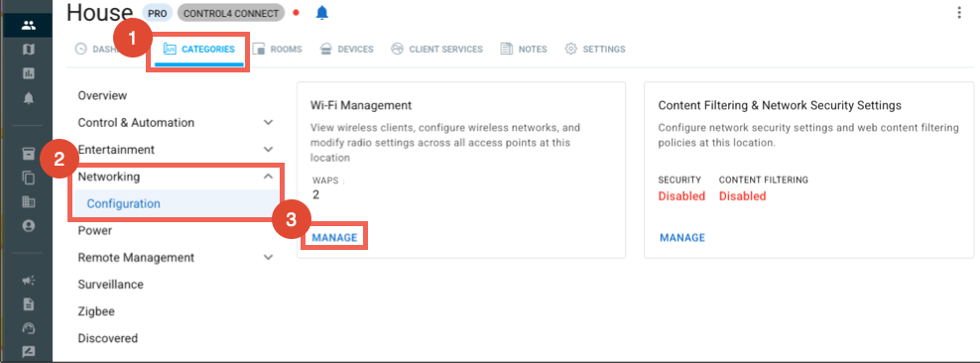Click the SECURITY label
Screen dimensions: 980x363
680,180
